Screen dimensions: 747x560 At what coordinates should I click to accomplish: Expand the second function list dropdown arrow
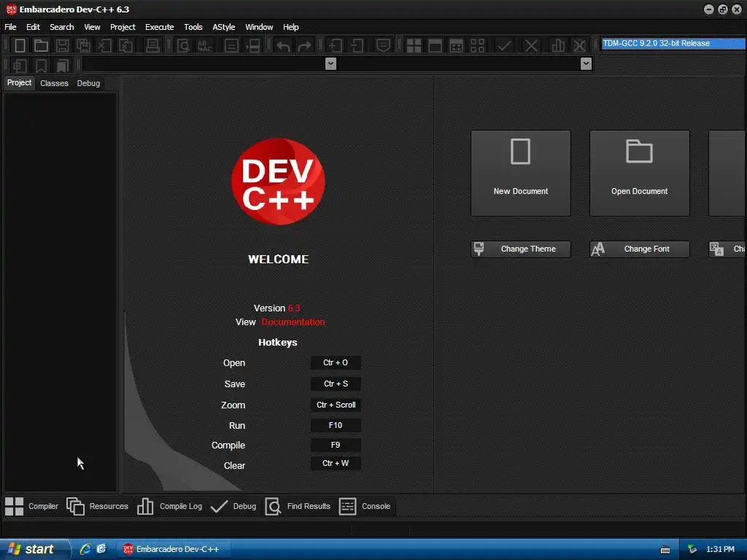(x=586, y=64)
